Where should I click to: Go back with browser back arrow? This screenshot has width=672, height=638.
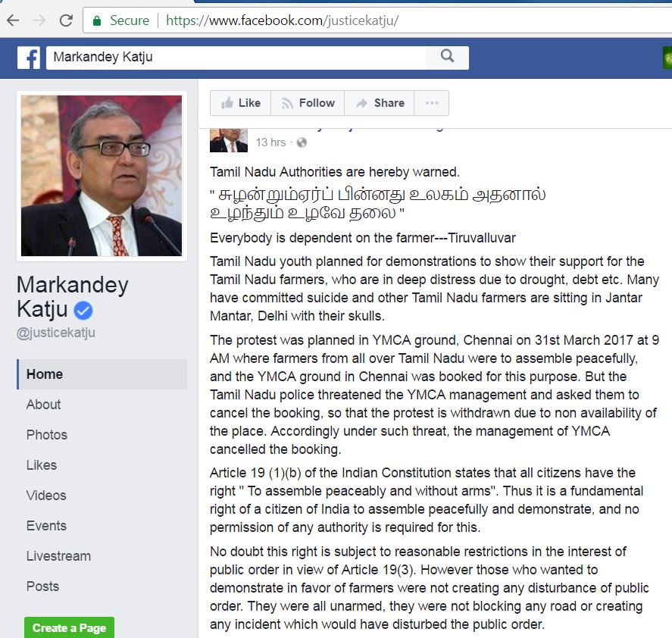13,20
